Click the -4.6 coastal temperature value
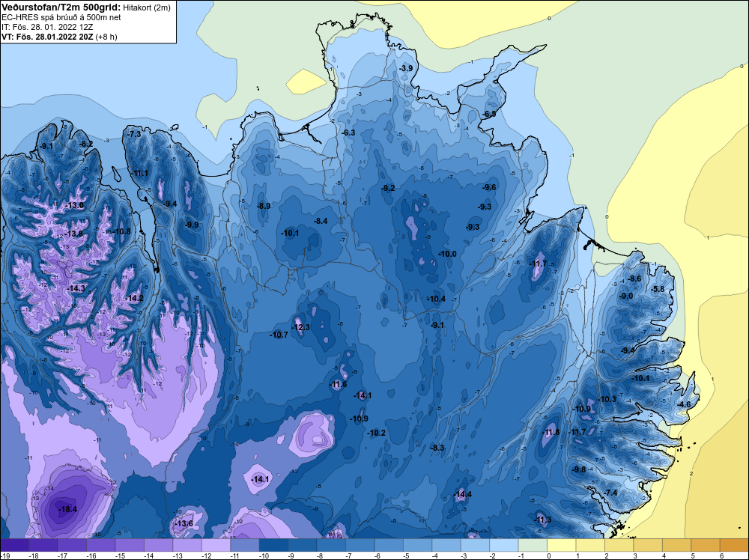 pos(684,404)
